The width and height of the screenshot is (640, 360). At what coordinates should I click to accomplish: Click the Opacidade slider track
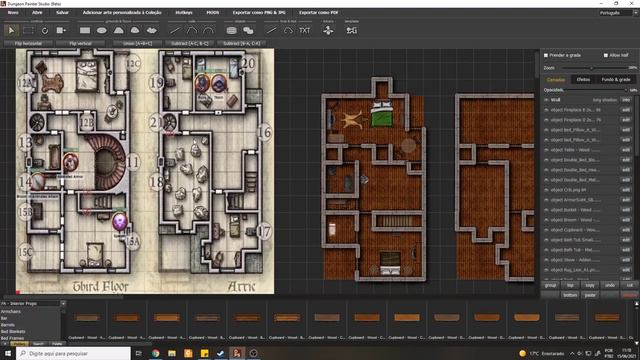click(x=596, y=90)
